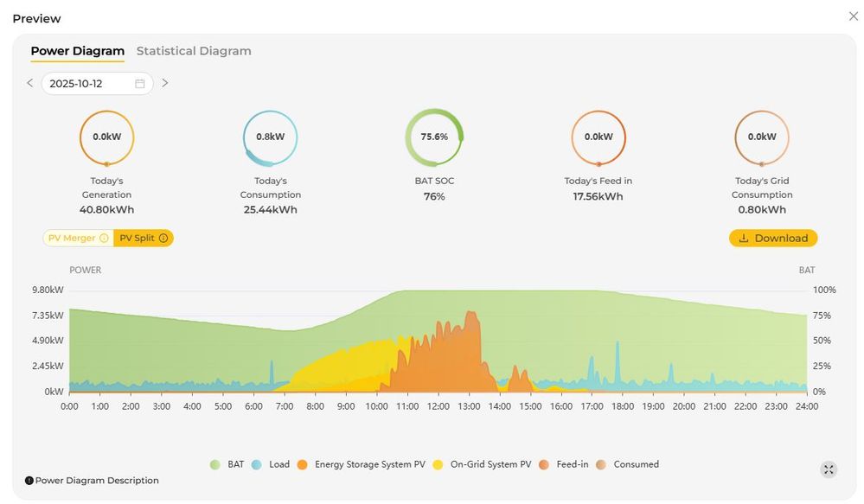Viewport: 864px width, 504px height.
Task: Switch to Statistical Diagram tab
Action: (x=194, y=51)
